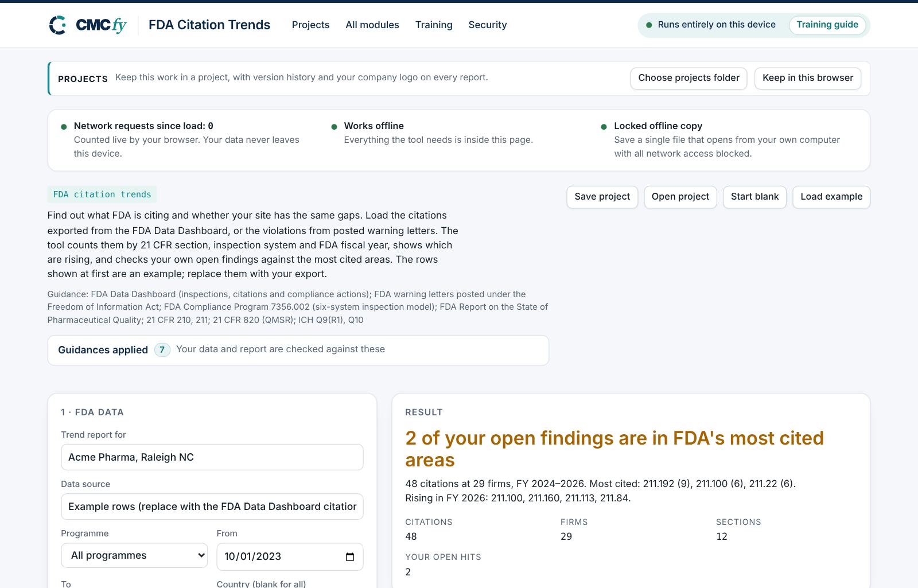
Task: Click the FDA Citation Trends page title
Action: pos(209,25)
